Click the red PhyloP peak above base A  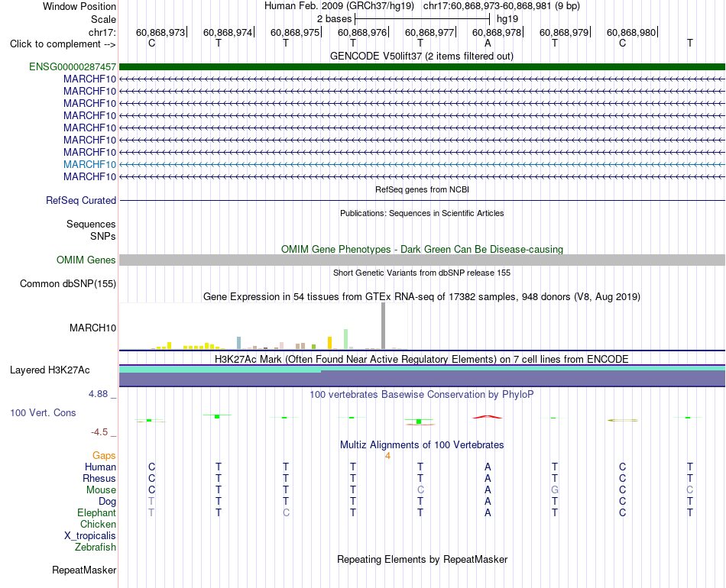click(x=487, y=417)
